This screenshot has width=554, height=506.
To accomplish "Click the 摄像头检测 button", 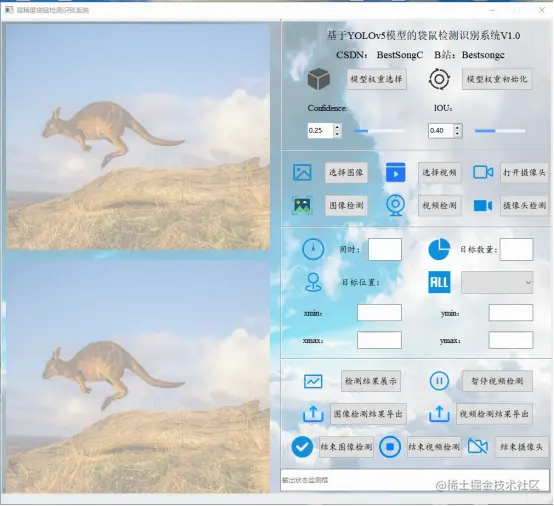I will [x=524, y=205].
